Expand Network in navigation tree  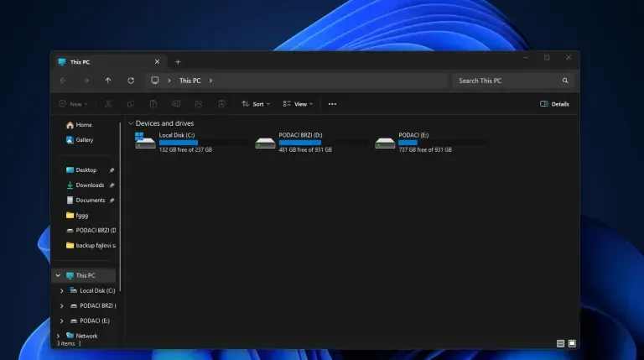(x=59, y=336)
